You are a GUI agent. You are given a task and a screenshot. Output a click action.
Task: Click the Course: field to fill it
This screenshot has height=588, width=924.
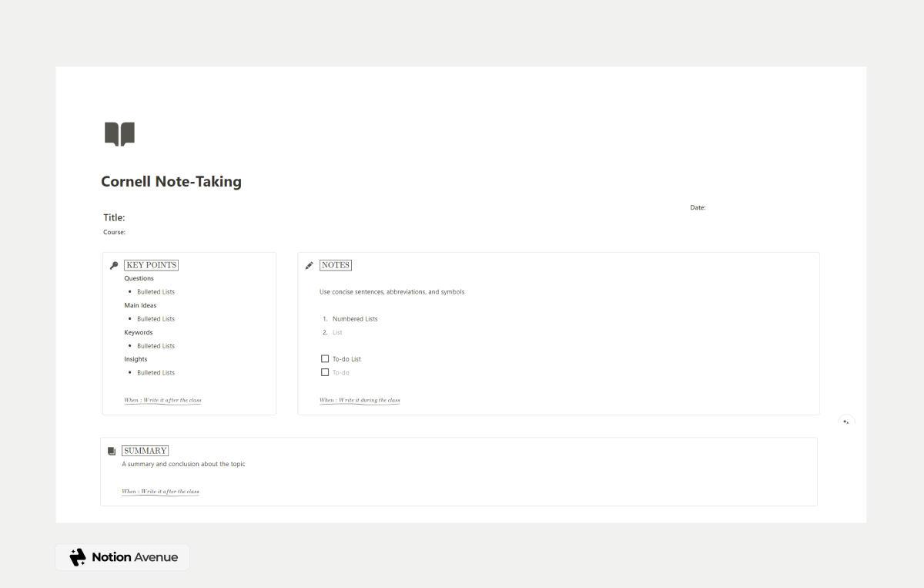point(114,231)
